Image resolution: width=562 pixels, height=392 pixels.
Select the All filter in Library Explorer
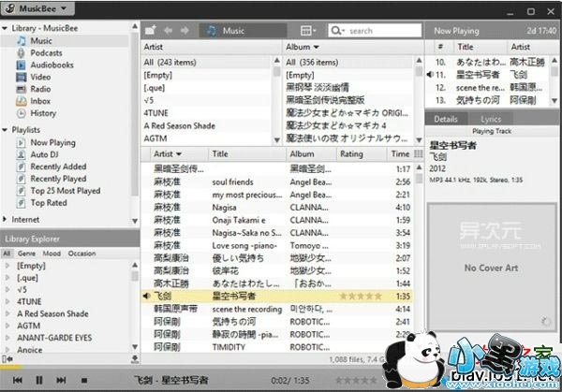click(x=7, y=254)
